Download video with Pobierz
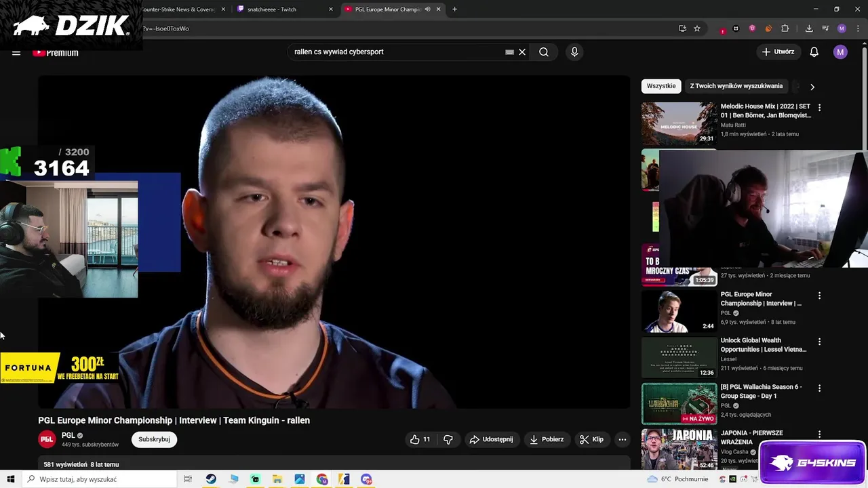The height and width of the screenshot is (488, 868). point(547,439)
